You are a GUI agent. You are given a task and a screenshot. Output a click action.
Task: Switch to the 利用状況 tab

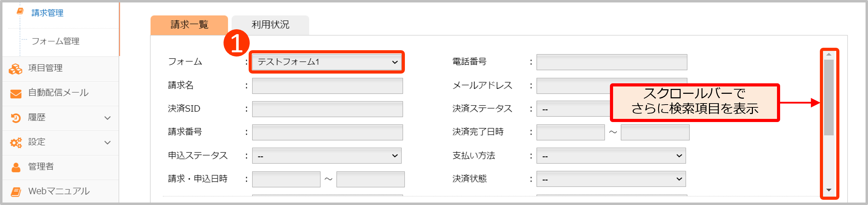tap(270, 24)
